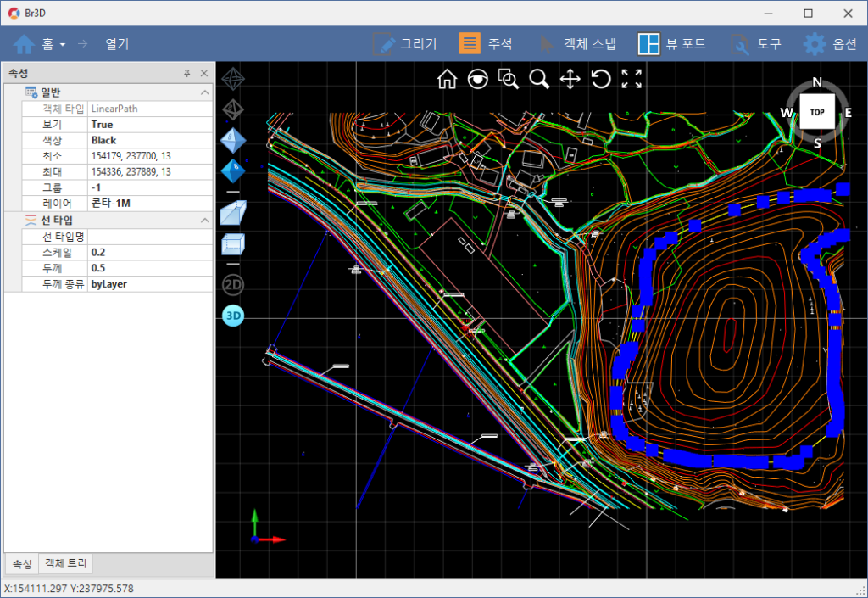
Task: Click the rotate view icon
Action: click(600, 79)
